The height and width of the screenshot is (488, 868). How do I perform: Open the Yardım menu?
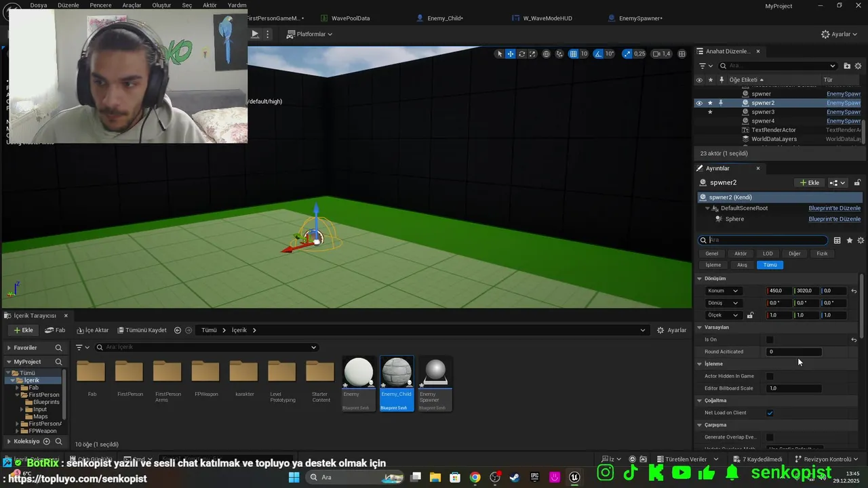(x=237, y=5)
